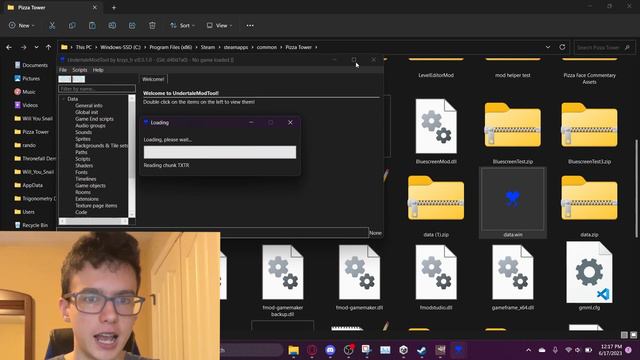Click Steam in the address path

point(208,47)
